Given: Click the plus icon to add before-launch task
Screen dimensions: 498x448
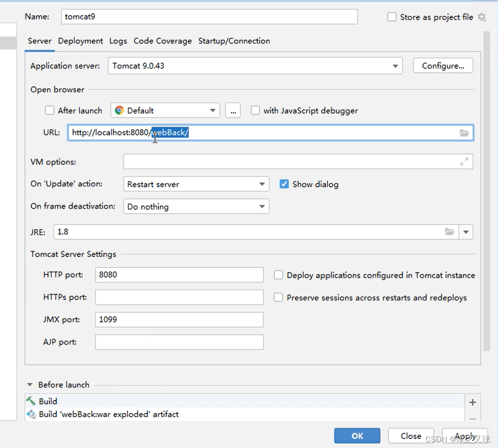Looking at the screenshot, I should coord(472,402).
